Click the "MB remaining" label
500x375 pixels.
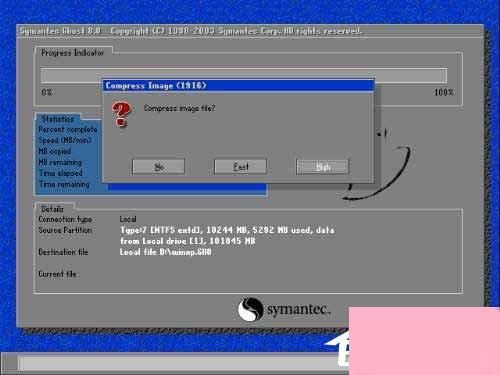tap(60, 162)
